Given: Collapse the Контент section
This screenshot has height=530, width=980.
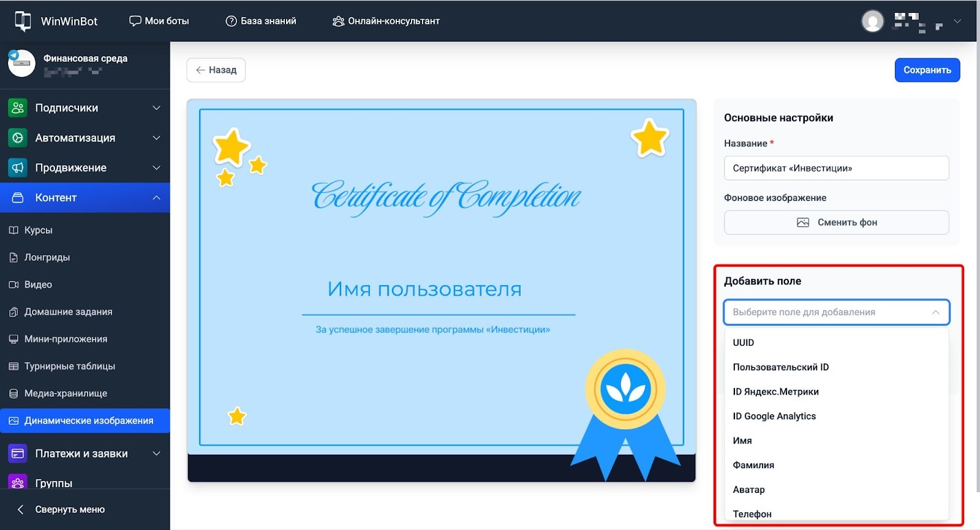Looking at the screenshot, I should (x=156, y=198).
